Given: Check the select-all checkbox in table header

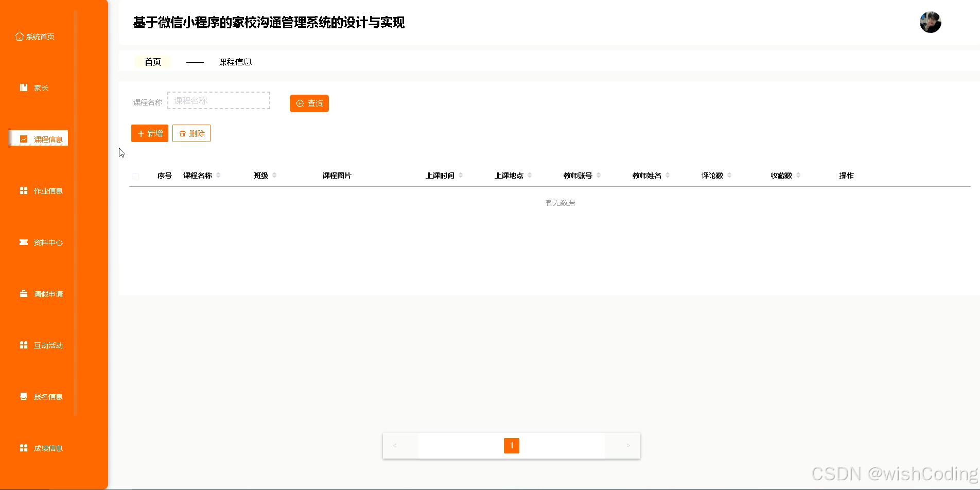Looking at the screenshot, I should coord(135,176).
